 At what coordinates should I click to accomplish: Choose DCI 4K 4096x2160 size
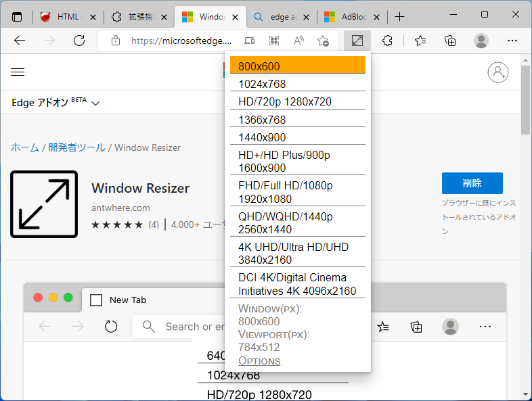coord(298,283)
